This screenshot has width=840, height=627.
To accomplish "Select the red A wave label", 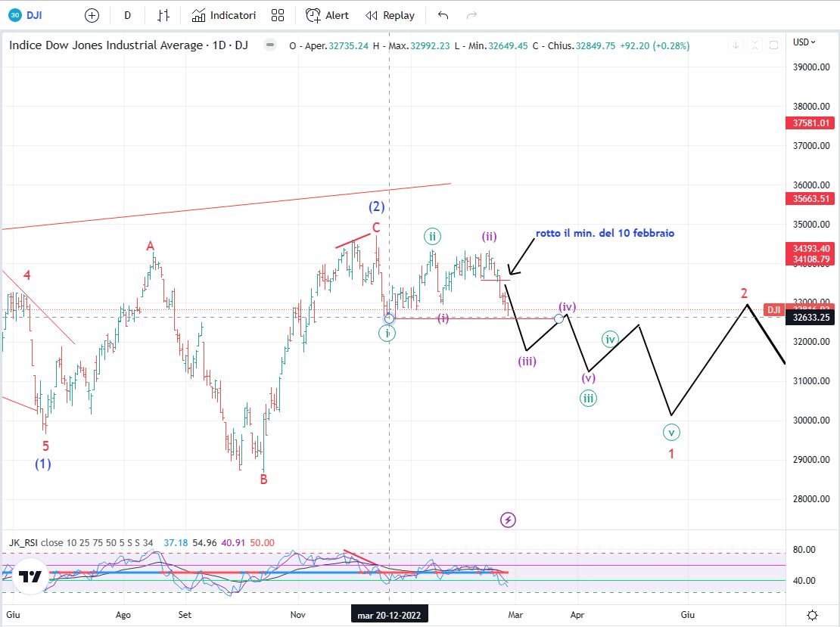I will 151,246.
